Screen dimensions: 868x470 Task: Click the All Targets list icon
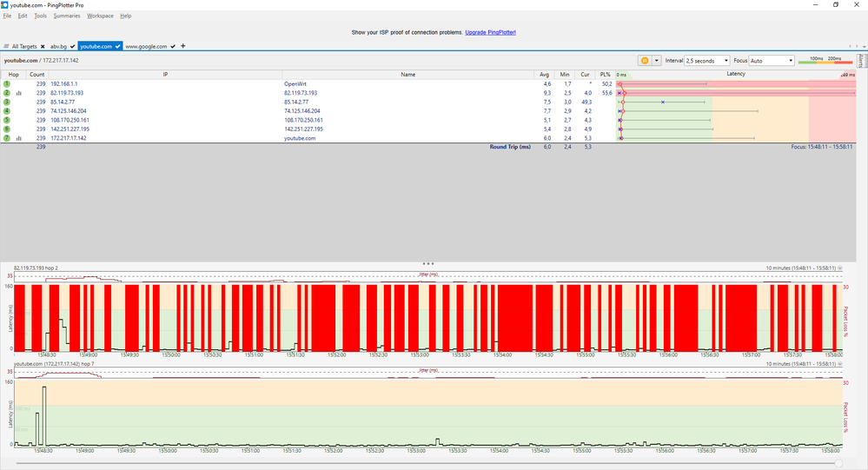tap(6, 46)
